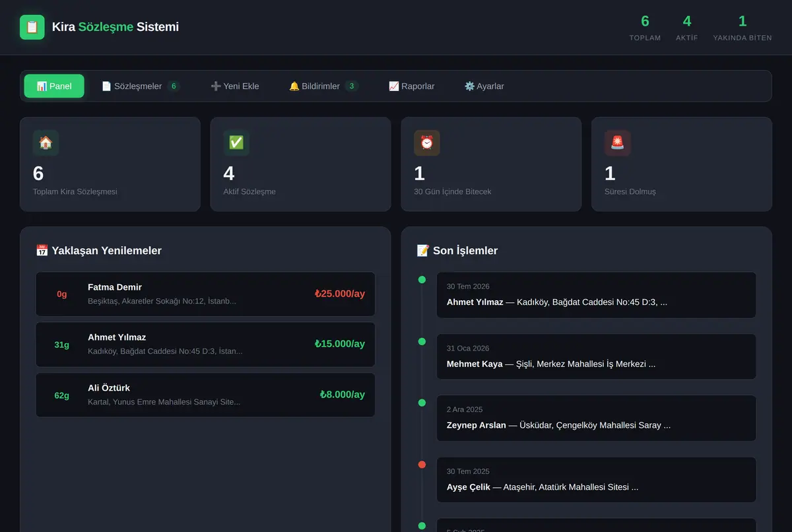Click the house icon on Toplam card
Image resolution: width=792 pixels, height=532 pixels.
pyautogui.click(x=46, y=143)
